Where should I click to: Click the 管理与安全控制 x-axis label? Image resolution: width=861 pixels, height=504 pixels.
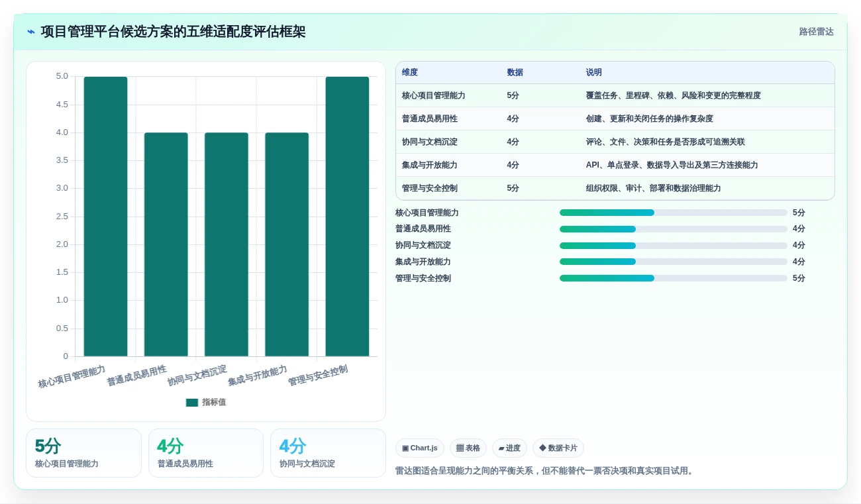(x=318, y=376)
